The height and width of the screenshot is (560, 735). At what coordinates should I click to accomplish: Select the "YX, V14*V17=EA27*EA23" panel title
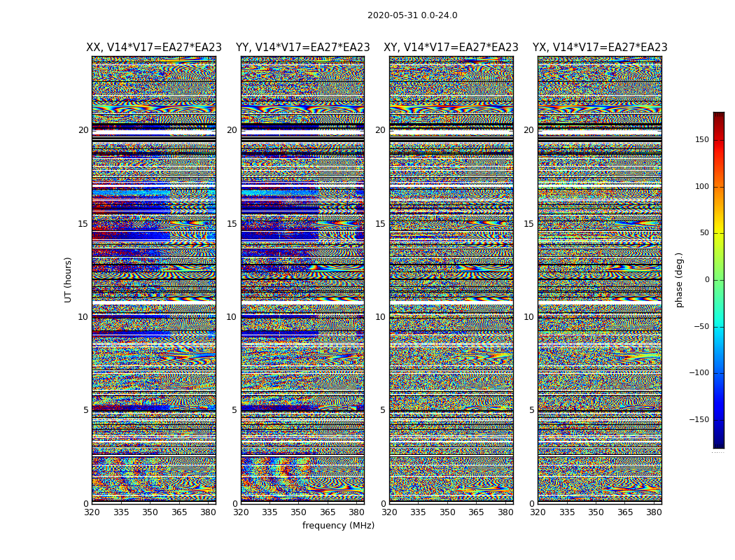(x=600, y=48)
